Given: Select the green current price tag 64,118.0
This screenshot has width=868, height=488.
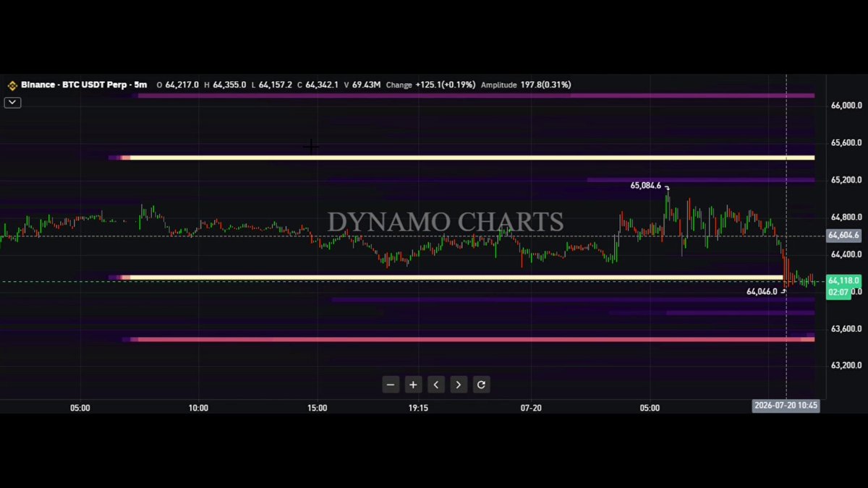Looking at the screenshot, I should pos(843,281).
